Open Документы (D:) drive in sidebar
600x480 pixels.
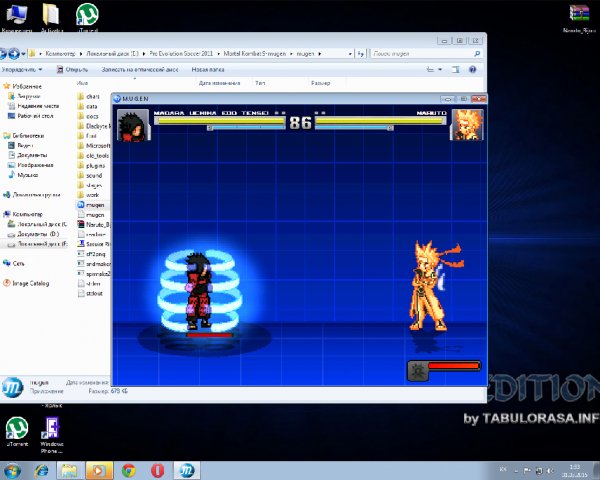click(x=38, y=234)
